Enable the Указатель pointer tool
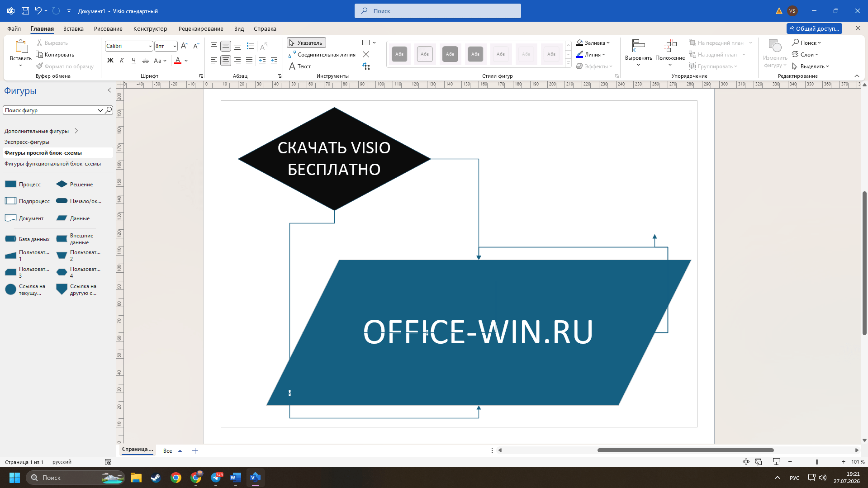This screenshot has height=488, width=868. (x=306, y=43)
